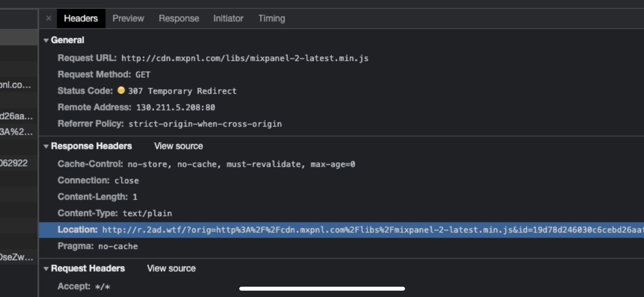The image size is (644, 297).
Task: Collapse the General section
Action: click(x=46, y=40)
